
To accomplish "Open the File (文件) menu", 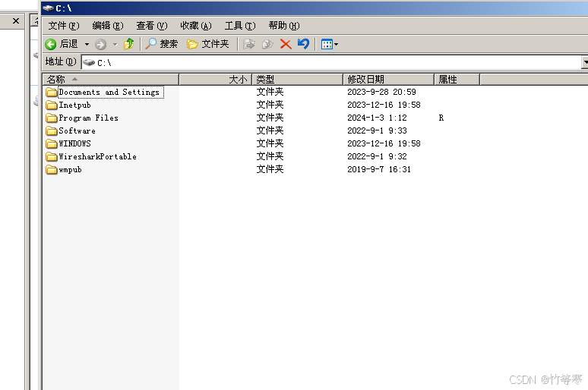I will (x=63, y=26).
